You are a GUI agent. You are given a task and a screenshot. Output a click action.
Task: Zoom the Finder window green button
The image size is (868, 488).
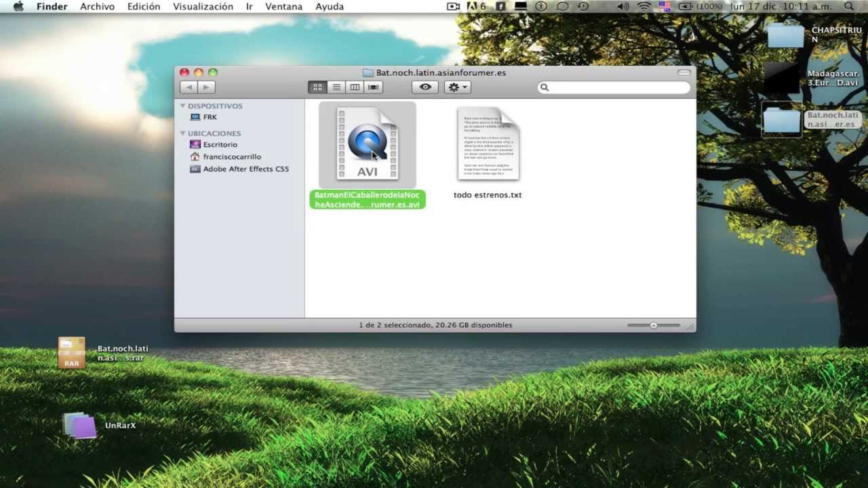tap(213, 73)
